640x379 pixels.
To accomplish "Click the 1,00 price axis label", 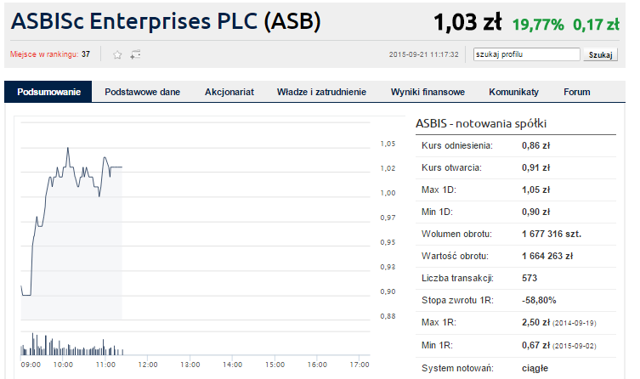I will coord(388,193).
